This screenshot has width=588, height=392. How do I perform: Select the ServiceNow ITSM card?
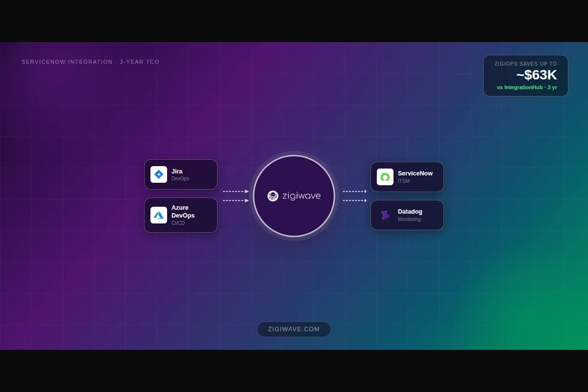pyautogui.click(x=407, y=177)
